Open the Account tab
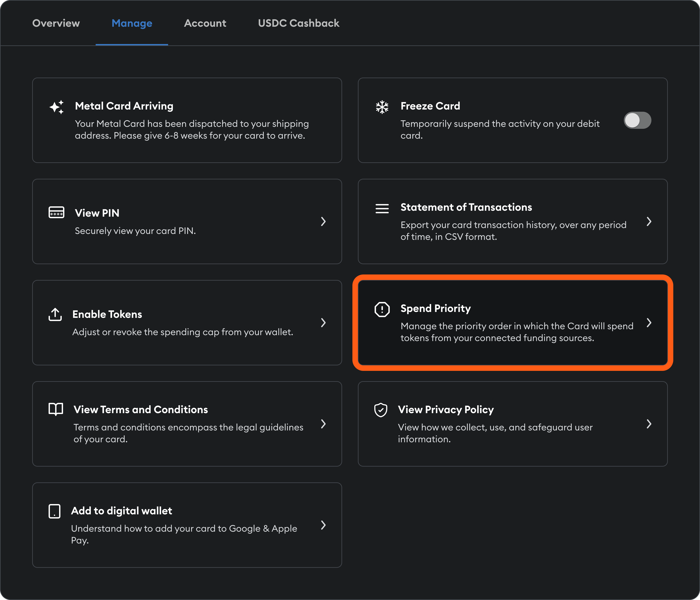Image resolution: width=700 pixels, height=600 pixels. coord(205,23)
